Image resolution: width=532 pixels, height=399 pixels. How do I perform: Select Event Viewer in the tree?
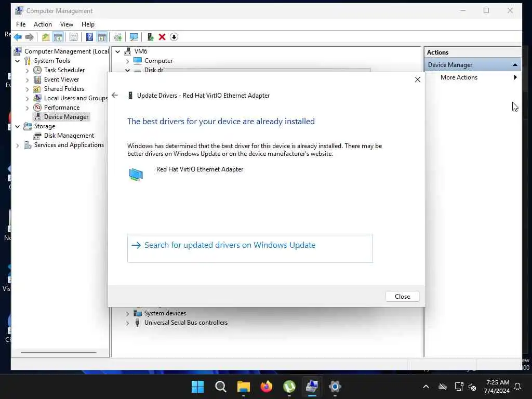click(61, 79)
